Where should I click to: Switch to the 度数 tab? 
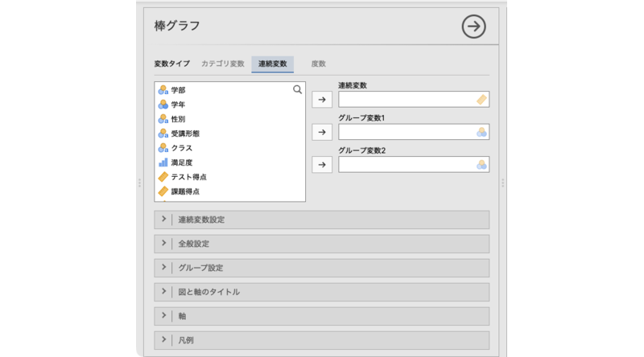point(318,64)
